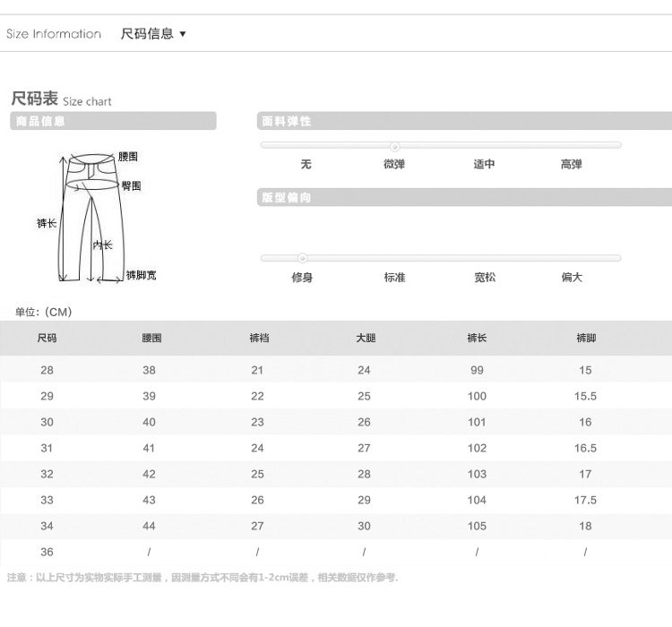Select size 36 row label
672x627 pixels.
pyautogui.click(x=47, y=552)
